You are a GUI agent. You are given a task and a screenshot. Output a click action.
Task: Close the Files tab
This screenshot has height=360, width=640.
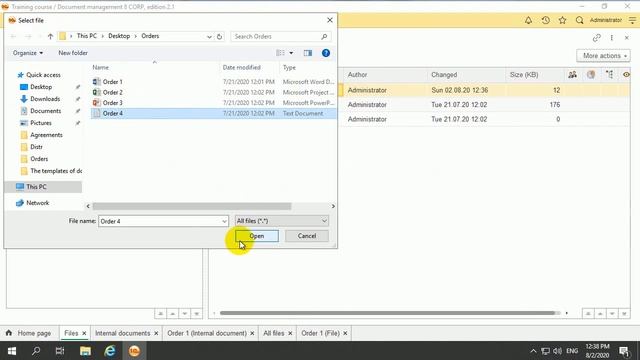pyautogui.click(x=84, y=333)
